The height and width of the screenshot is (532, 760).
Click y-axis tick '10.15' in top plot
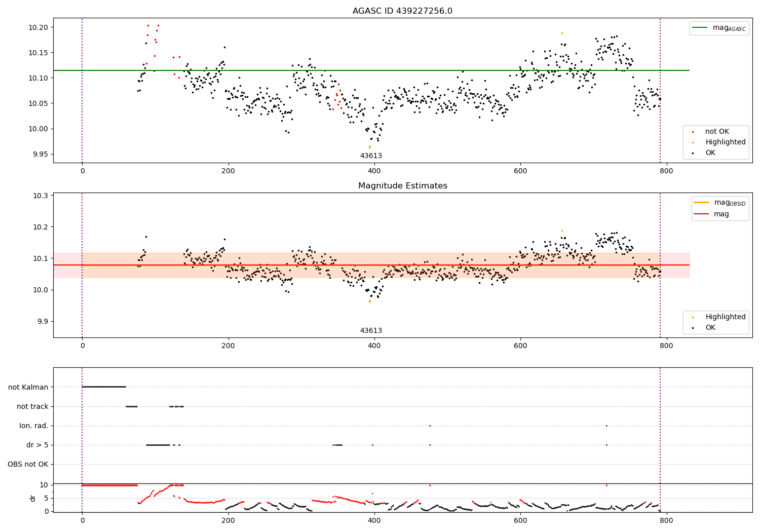(39, 53)
